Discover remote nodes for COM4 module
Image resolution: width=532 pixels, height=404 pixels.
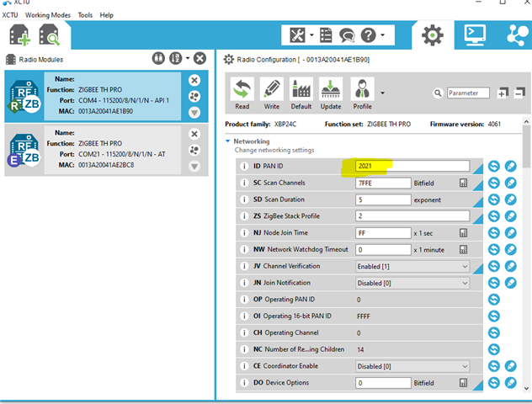click(194, 97)
